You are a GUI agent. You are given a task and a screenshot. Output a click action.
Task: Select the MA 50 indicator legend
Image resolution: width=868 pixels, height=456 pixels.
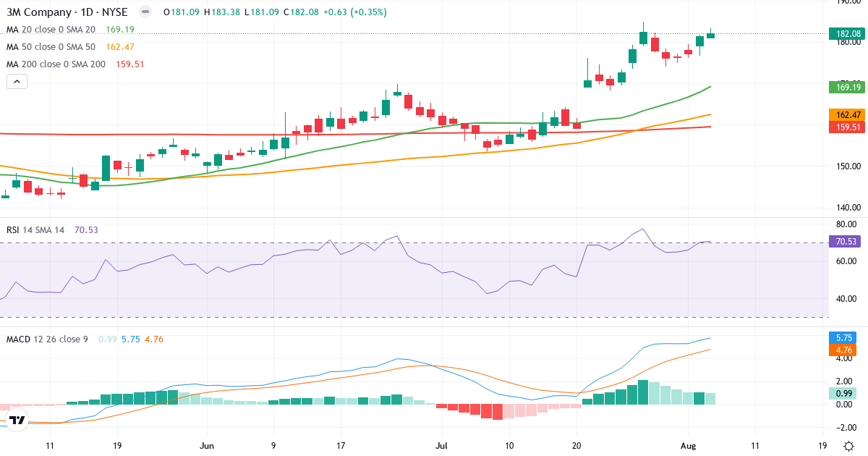[x=51, y=47]
